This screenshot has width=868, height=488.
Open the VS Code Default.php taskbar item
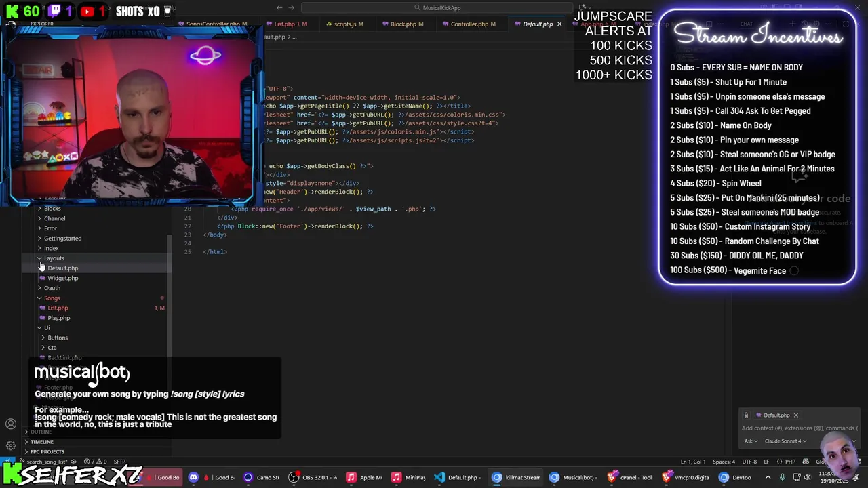458,477
